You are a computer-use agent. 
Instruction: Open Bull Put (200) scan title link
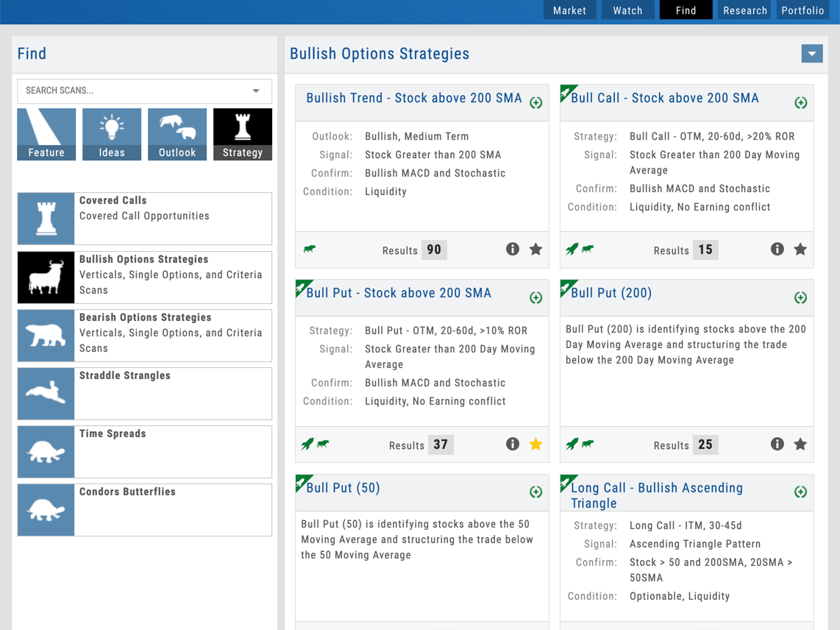[x=611, y=293]
